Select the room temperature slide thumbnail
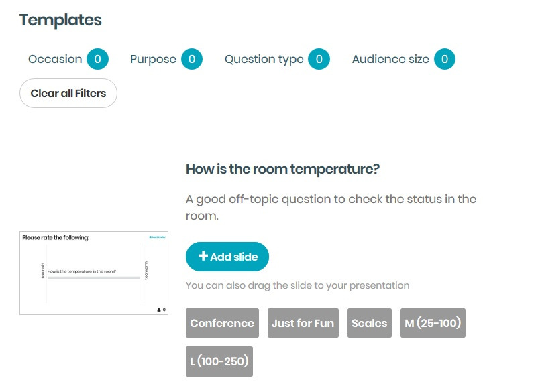 click(x=93, y=273)
